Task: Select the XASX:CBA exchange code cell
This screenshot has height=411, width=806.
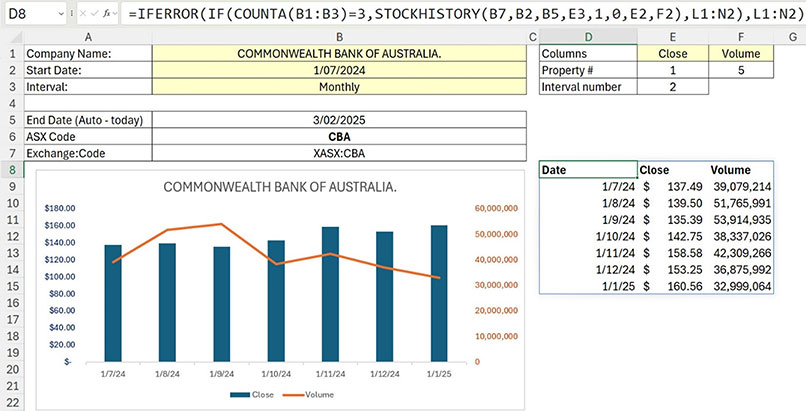Action: tap(339, 153)
